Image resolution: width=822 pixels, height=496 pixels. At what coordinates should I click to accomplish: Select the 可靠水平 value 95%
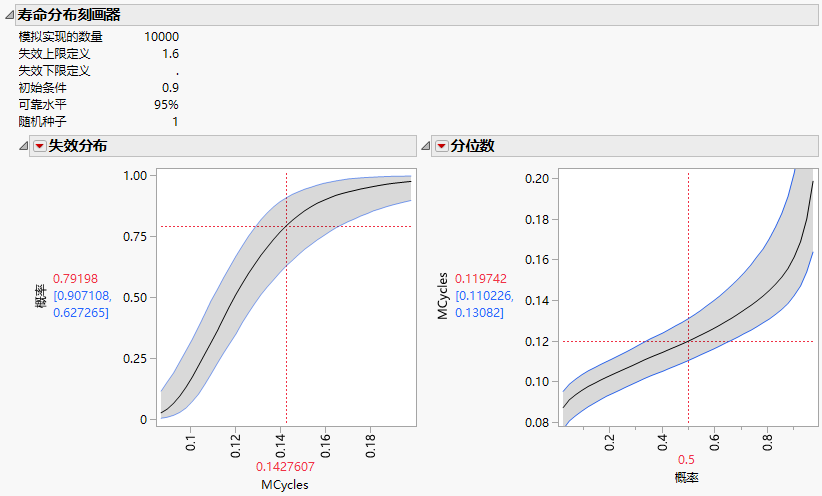pos(166,105)
